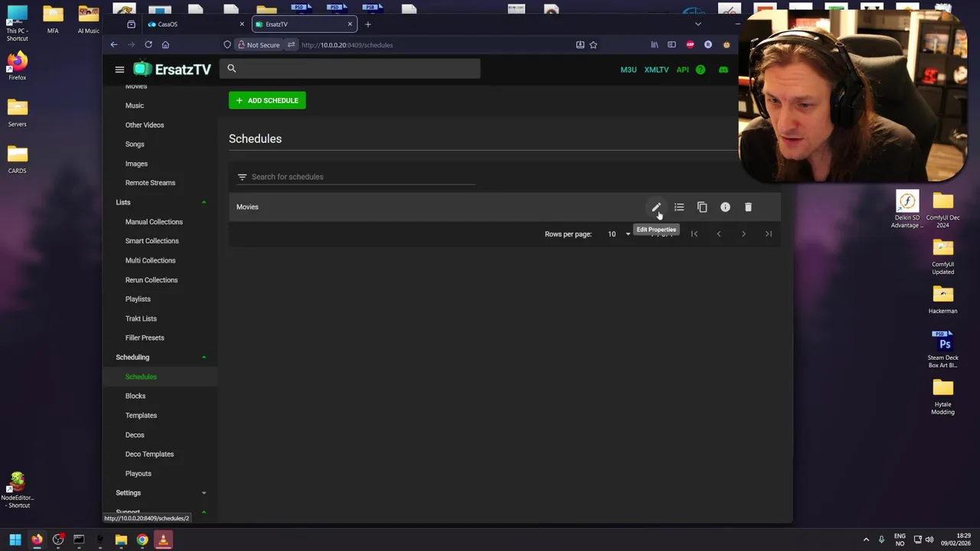This screenshot has width=980, height=551.
Task: Open the Hackerman desktop folder
Action: [x=942, y=300]
